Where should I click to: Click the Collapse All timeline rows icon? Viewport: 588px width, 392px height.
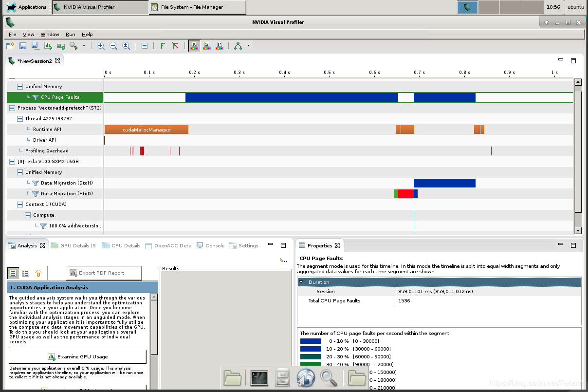tap(145, 46)
